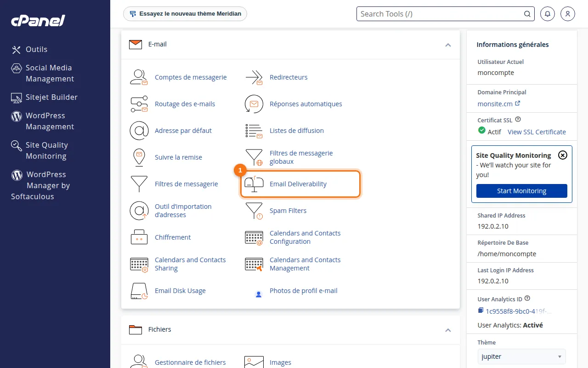Screen dimensions: 588x368
Task: Open the user account icon
Action: (x=568, y=14)
